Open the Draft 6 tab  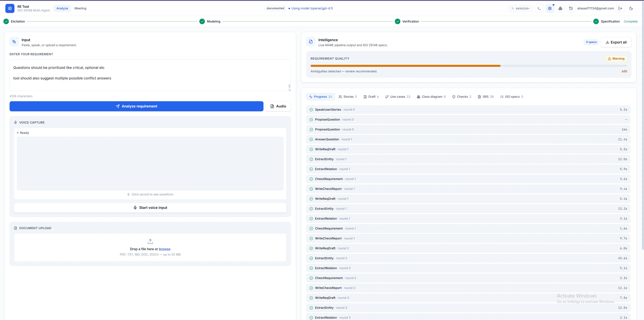coord(371,97)
